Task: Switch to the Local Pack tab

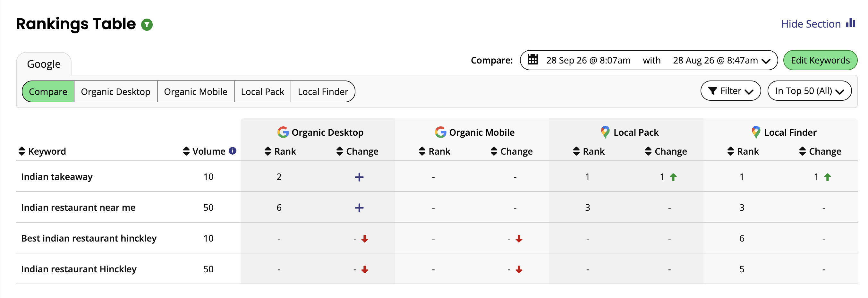Action: click(x=262, y=92)
